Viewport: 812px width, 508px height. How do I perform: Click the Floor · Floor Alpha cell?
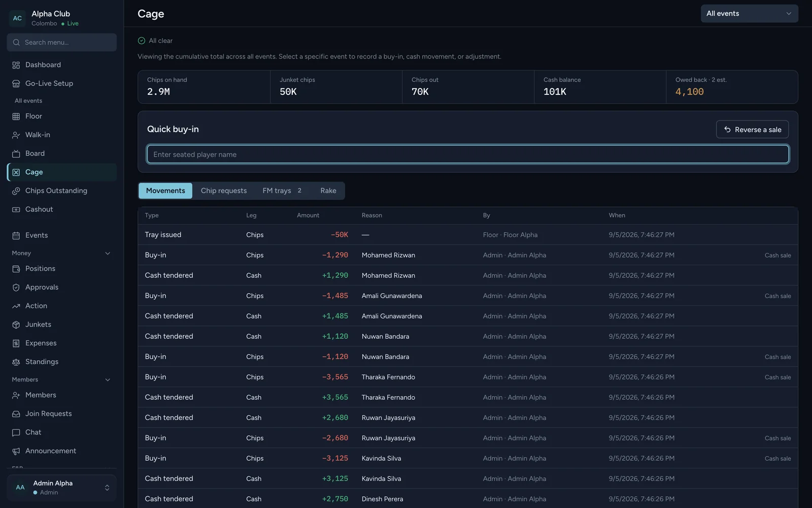point(510,235)
